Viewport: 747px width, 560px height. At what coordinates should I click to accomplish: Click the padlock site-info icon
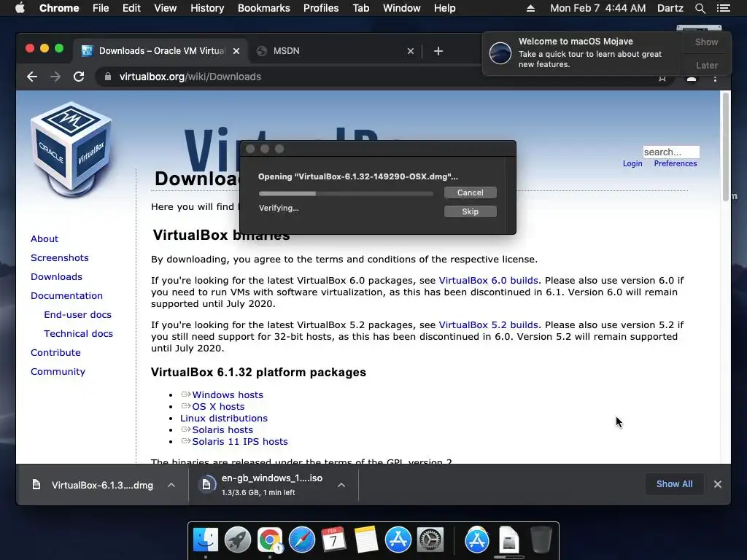108,77
